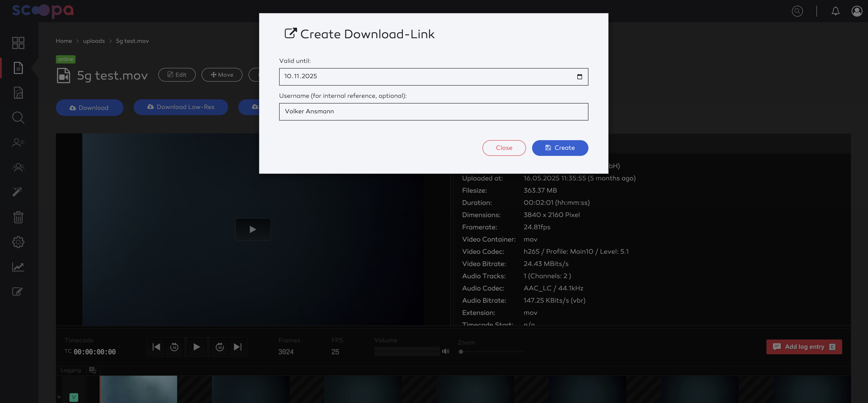Click the blue Download button
The width and height of the screenshot is (868, 403).
click(x=90, y=108)
